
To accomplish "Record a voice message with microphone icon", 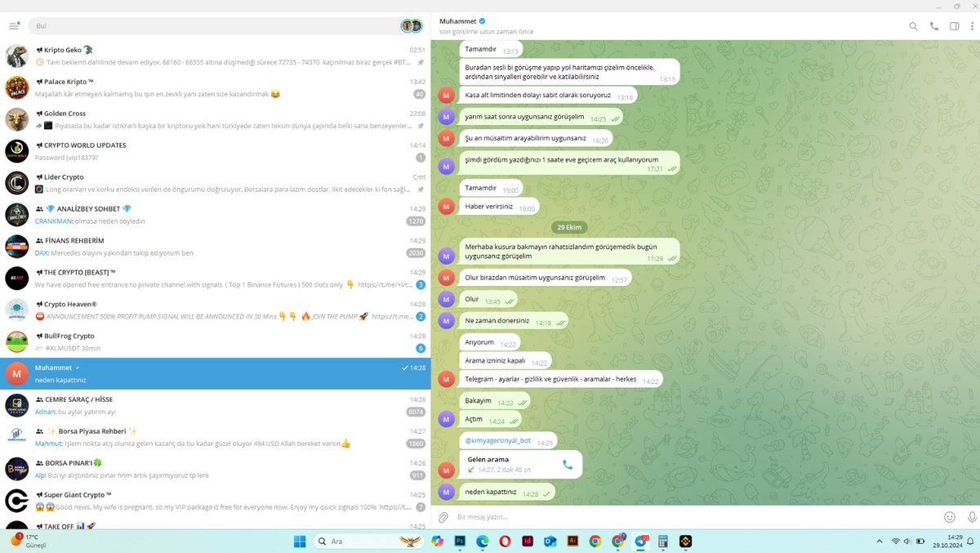I will [x=972, y=517].
